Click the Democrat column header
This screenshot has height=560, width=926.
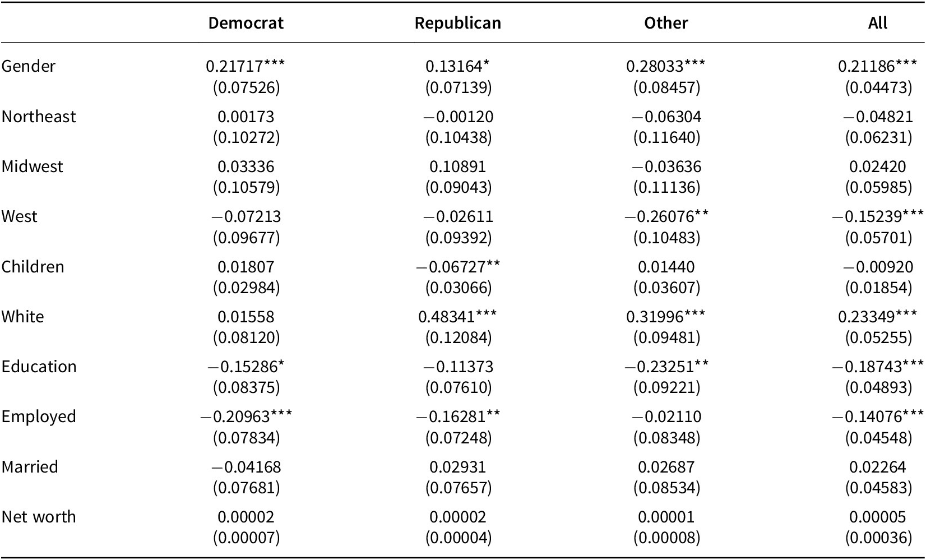[246, 23]
